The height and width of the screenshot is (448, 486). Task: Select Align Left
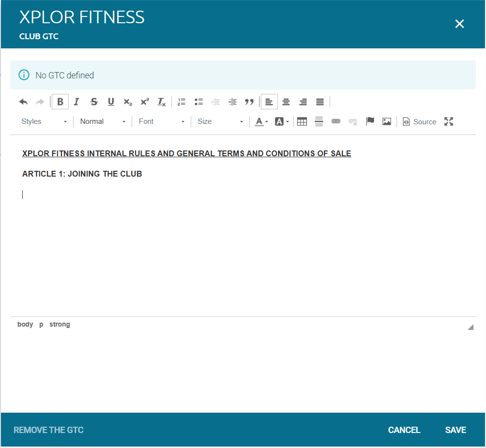tap(269, 102)
